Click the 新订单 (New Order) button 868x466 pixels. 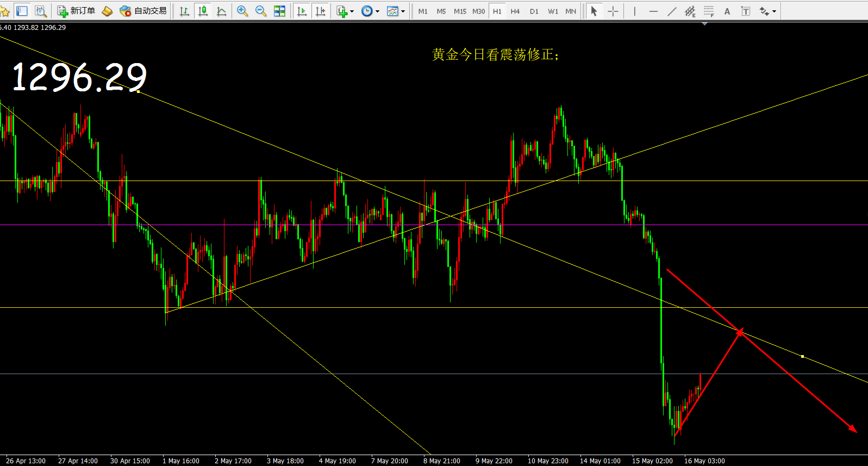tap(76, 11)
